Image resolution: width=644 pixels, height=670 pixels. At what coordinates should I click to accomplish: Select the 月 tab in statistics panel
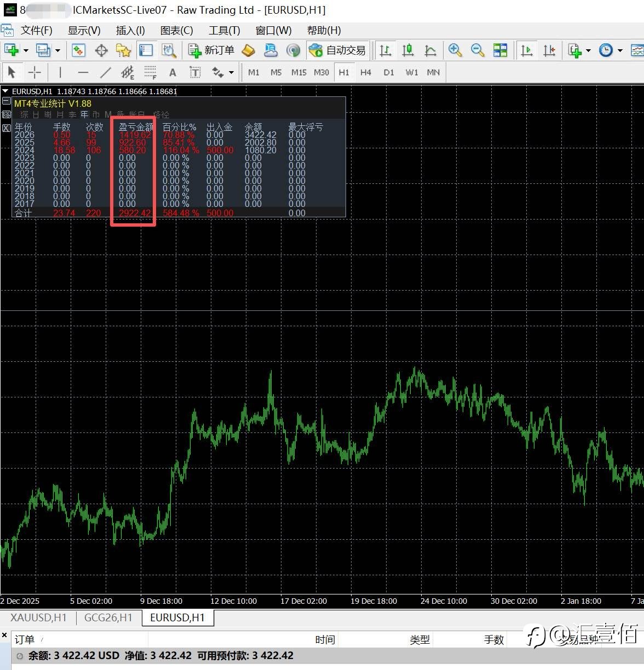pyautogui.click(x=60, y=114)
